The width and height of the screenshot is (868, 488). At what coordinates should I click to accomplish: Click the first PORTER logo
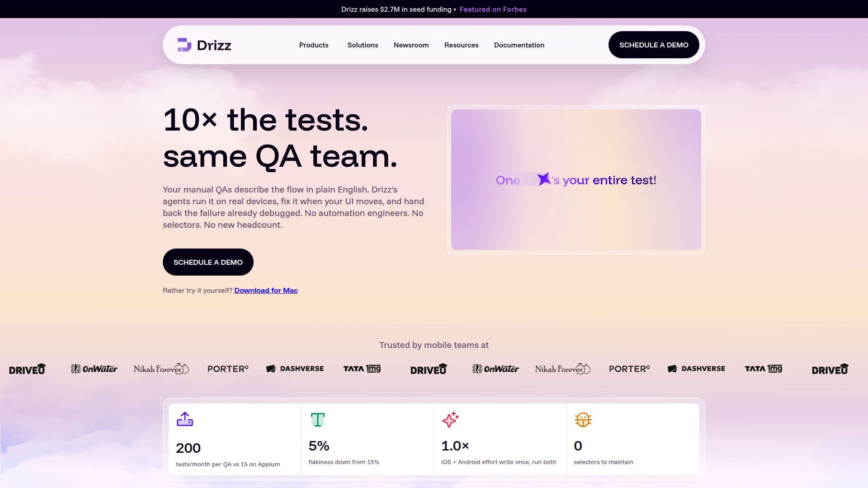[x=228, y=369]
